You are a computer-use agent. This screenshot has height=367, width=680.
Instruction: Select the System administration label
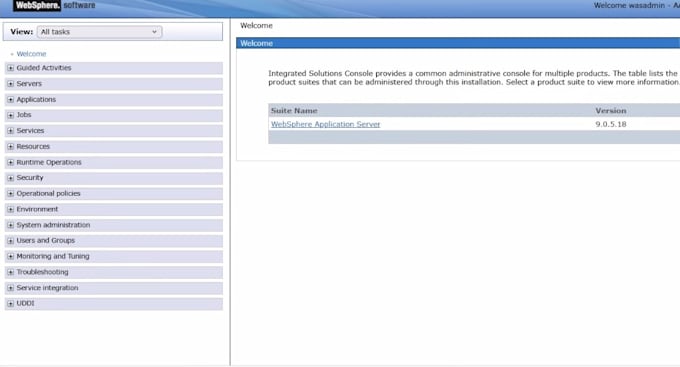pyautogui.click(x=53, y=225)
